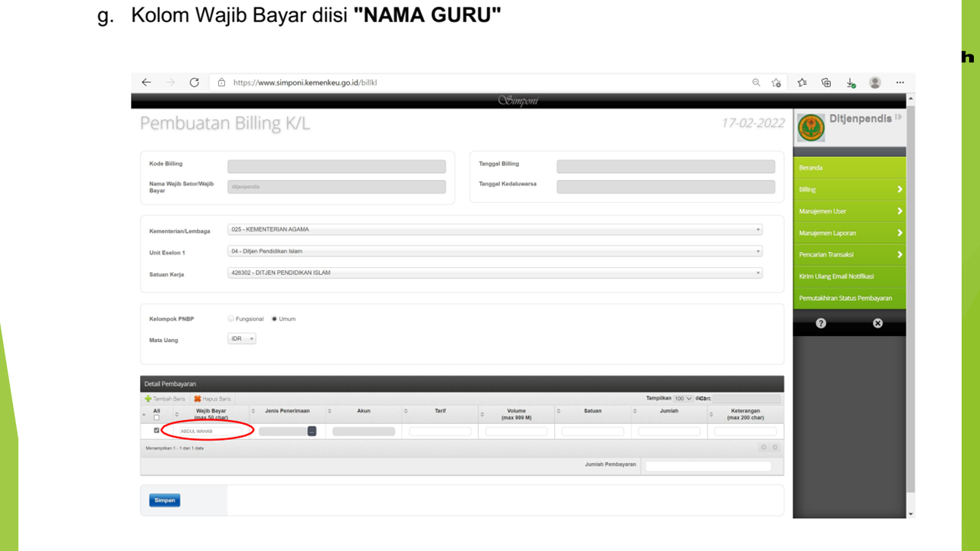
Task: Click the browser address bar URL
Action: coord(305,83)
